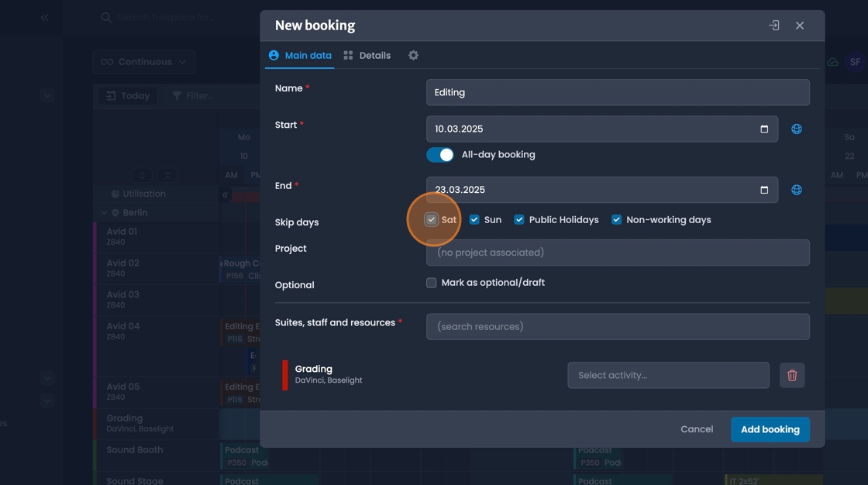868x485 pixels.
Task: Collapse the Berlin location group
Action: point(103,212)
